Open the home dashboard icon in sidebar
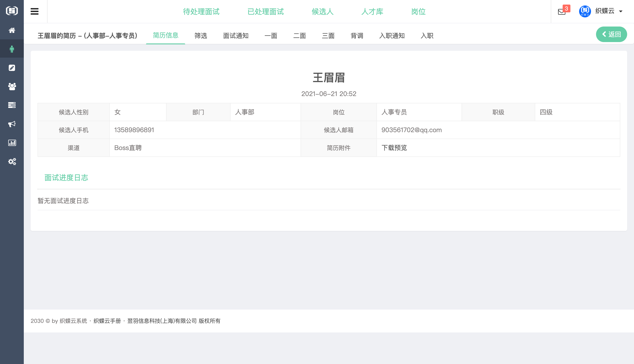Screen dimensions: 634x364 tap(12, 30)
